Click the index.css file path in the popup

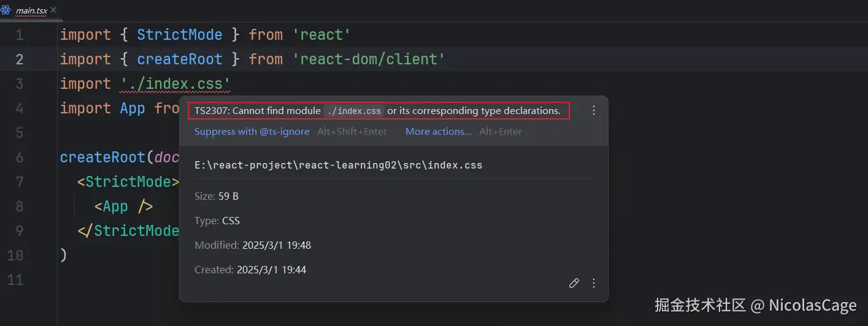click(338, 165)
